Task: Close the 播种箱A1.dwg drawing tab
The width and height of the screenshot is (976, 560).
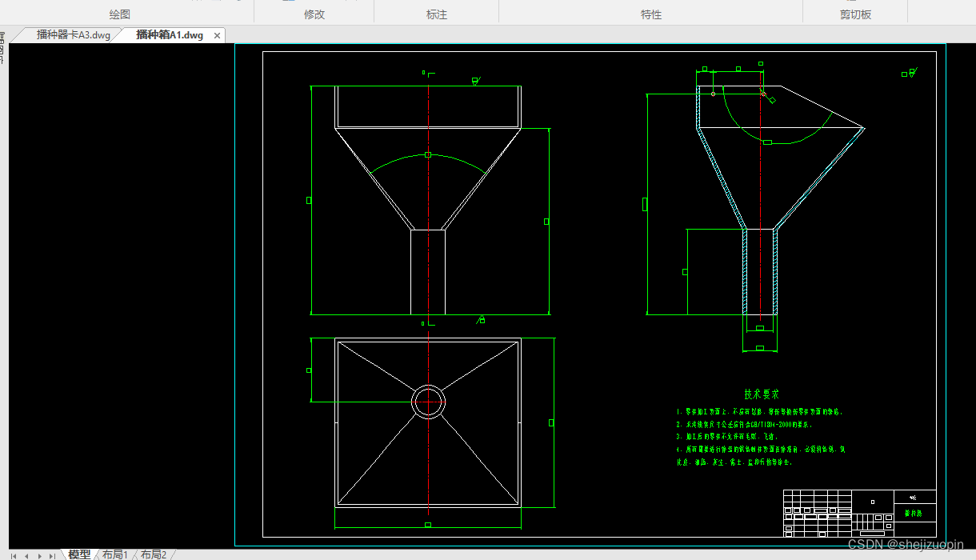Action: pyautogui.click(x=217, y=35)
